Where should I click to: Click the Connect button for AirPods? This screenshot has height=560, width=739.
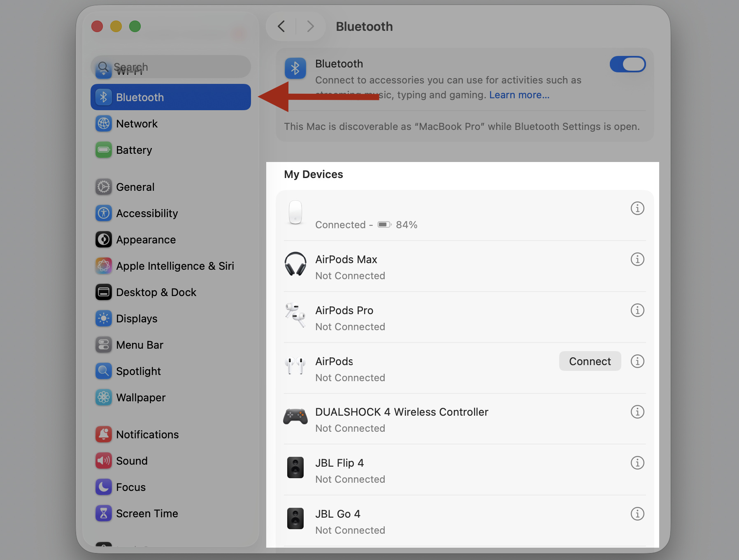click(590, 361)
